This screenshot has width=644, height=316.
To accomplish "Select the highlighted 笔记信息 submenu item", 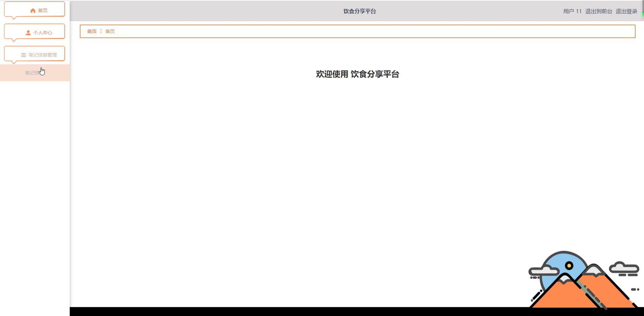I will tap(35, 73).
